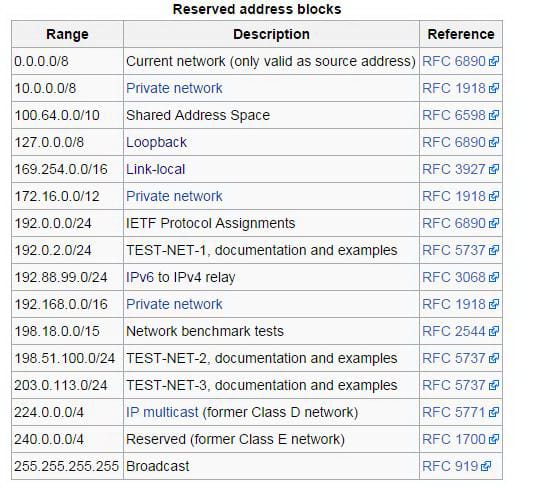
Task: Click external link icon beside RFC 6598
Action: (494, 115)
